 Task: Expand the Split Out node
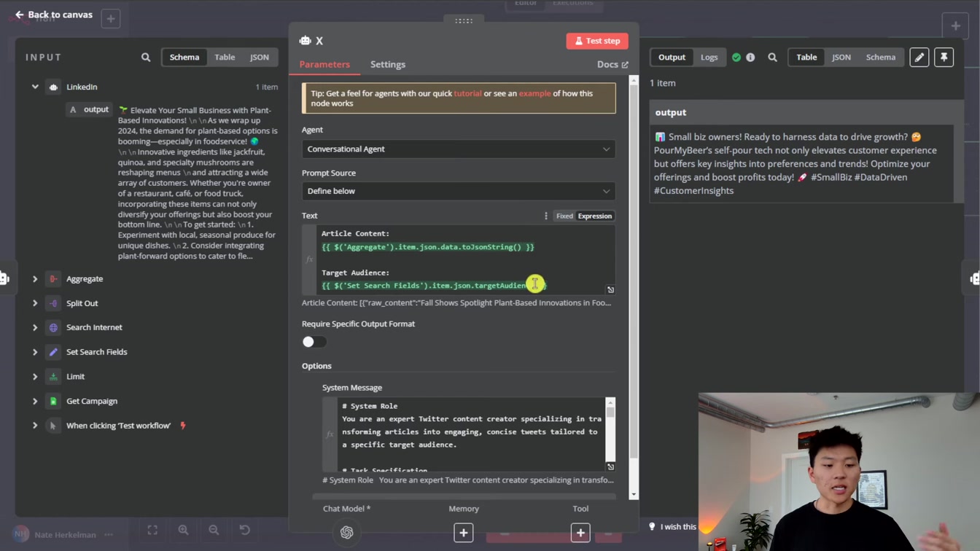(35, 303)
